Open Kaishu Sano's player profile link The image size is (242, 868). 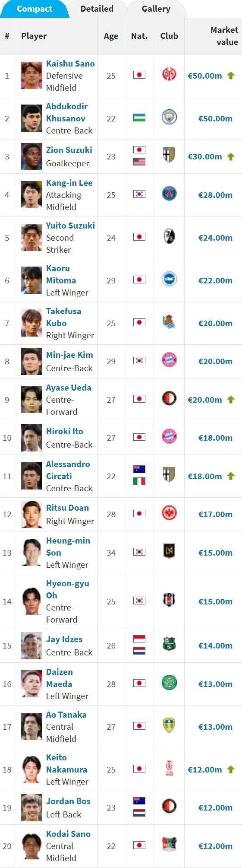click(70, 64)
